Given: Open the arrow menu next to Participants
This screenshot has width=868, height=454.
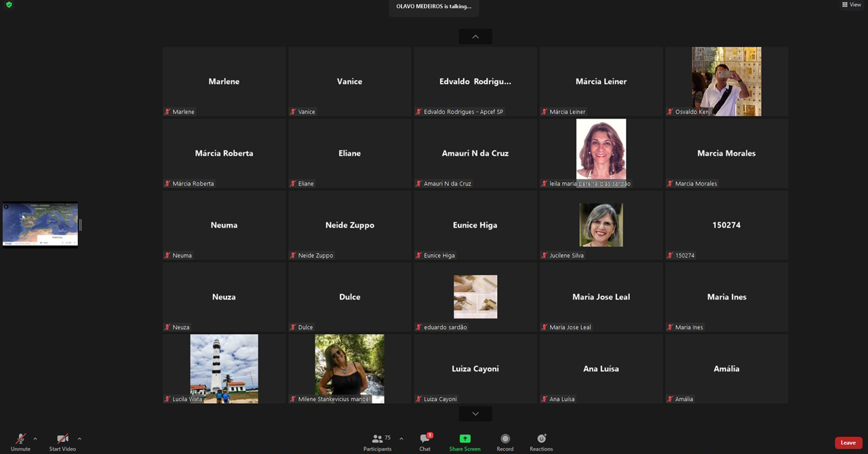Looking at the screenshot, I should click(401, 438).
